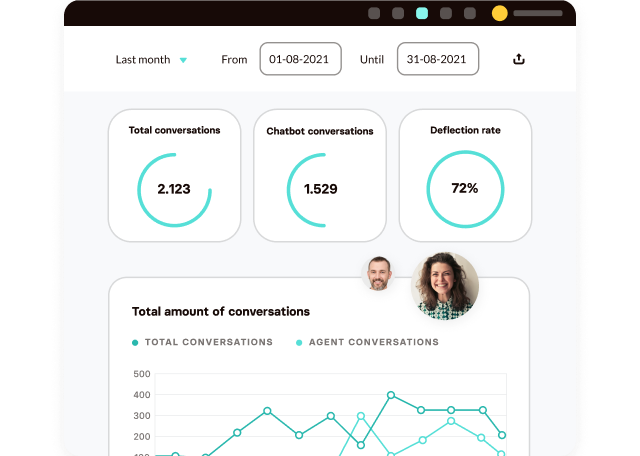Click the 2.123 circular progress ring
This screenshot has height=456, width=640.
174,189
